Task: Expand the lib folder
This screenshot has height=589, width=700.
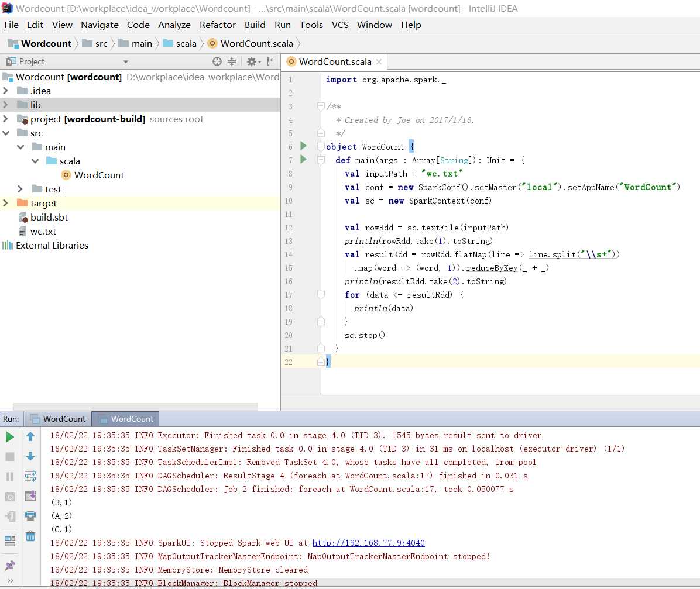Action: 5,105
